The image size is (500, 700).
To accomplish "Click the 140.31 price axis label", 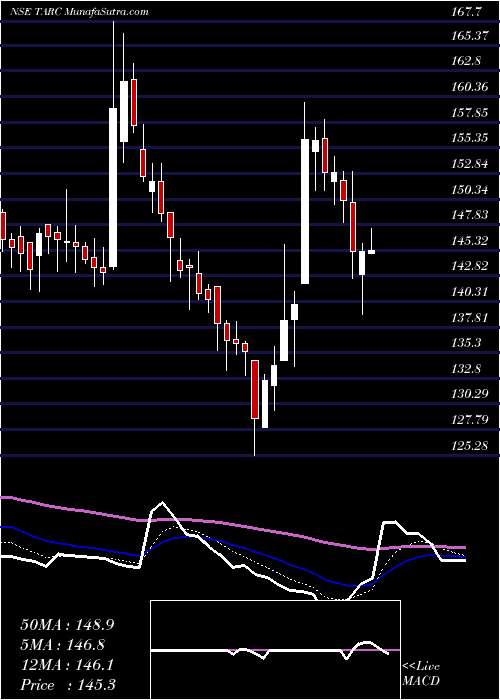I will 469,292.
